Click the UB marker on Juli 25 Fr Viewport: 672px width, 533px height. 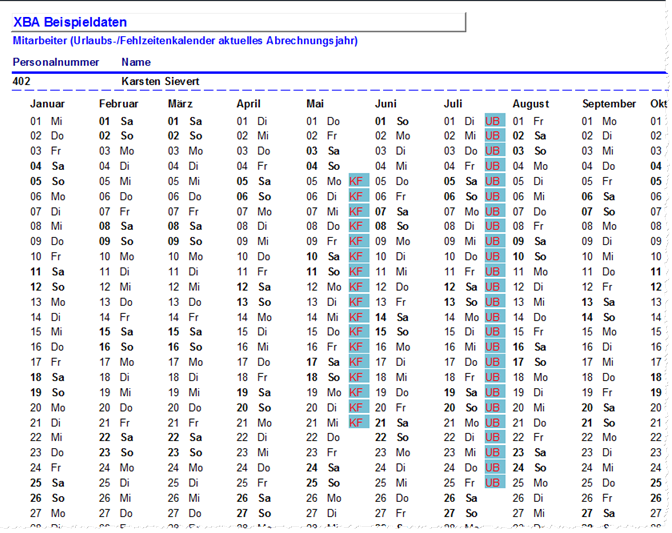pyautogui.click(x=495, y=483)
